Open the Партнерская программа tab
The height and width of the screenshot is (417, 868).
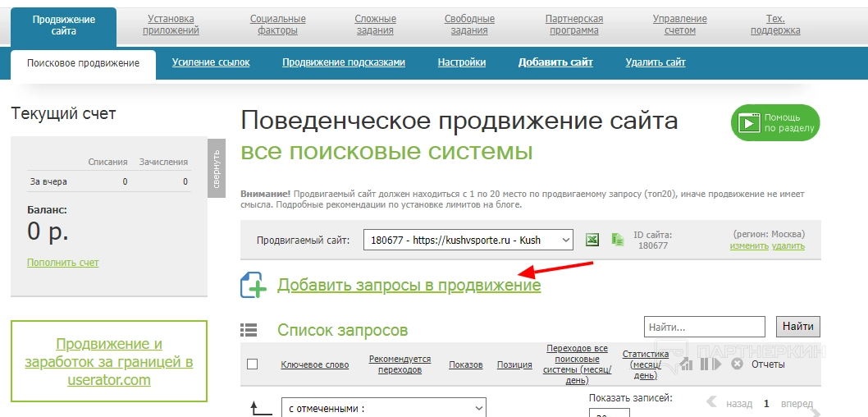coord(574,25)
